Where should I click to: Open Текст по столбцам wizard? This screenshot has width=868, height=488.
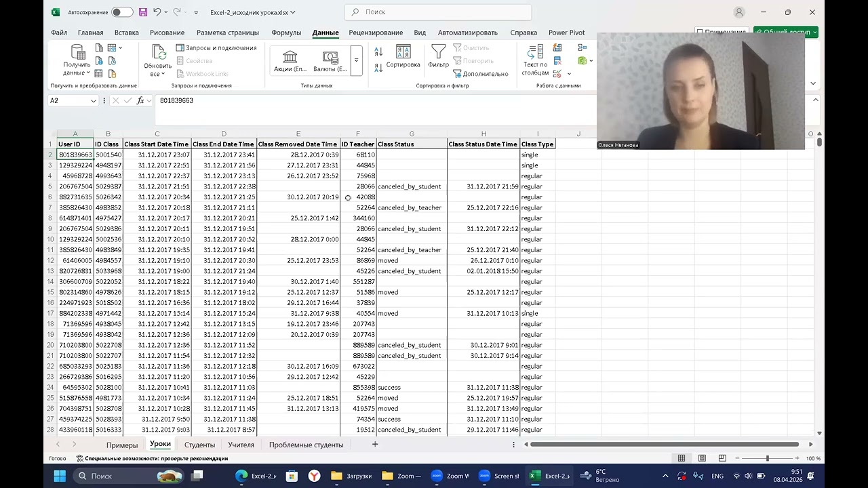535,60
